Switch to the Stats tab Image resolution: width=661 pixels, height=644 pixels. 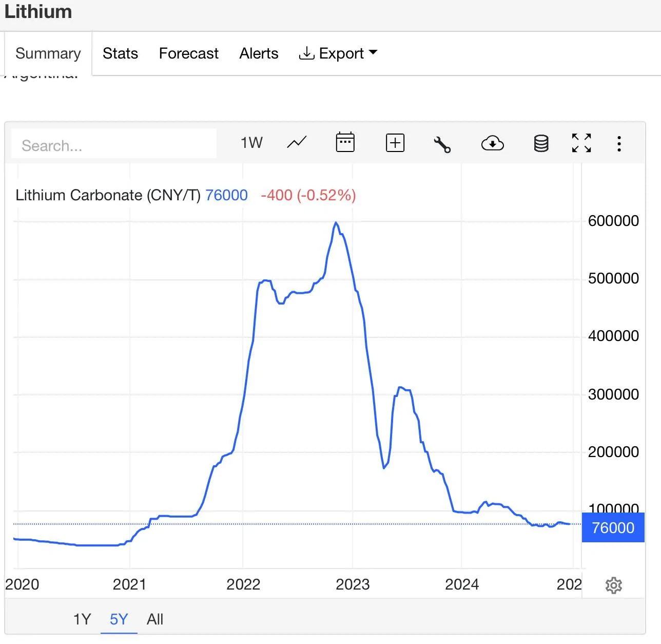[x=120, y=53]
